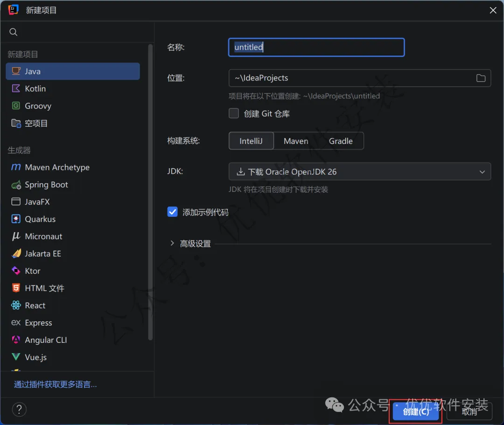Screen dimensions: 504x425
Task: Click the 创建(C) button
Action: [x=416, y=411]
